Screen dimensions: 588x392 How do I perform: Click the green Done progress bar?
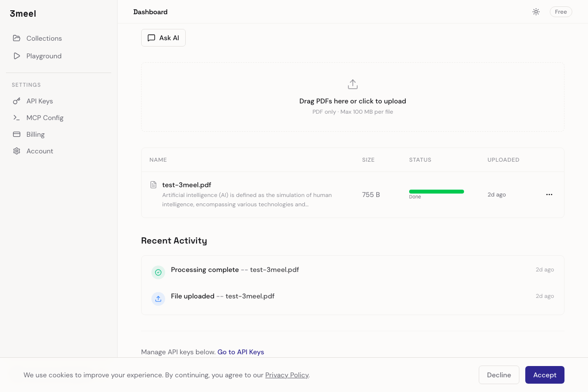pyautogui.click(x=436, y=192)
